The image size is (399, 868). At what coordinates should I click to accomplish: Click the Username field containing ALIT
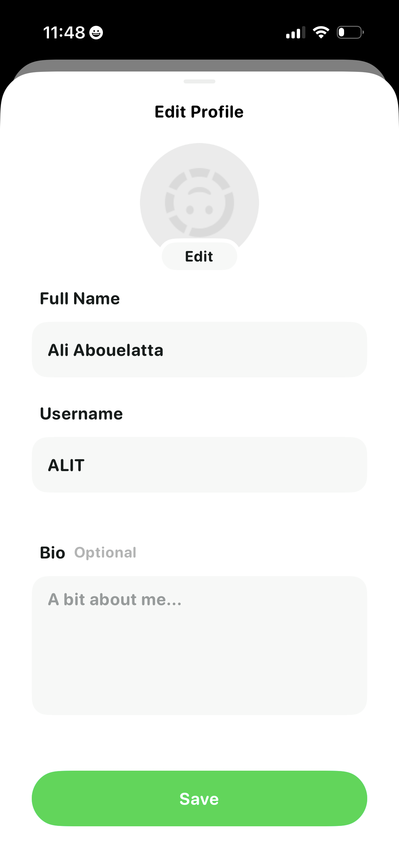point(199,465)
